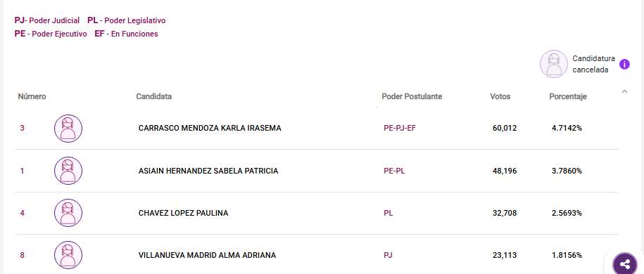
Task: Sort by the Porcentaje column header
Action: pos(567,96)
